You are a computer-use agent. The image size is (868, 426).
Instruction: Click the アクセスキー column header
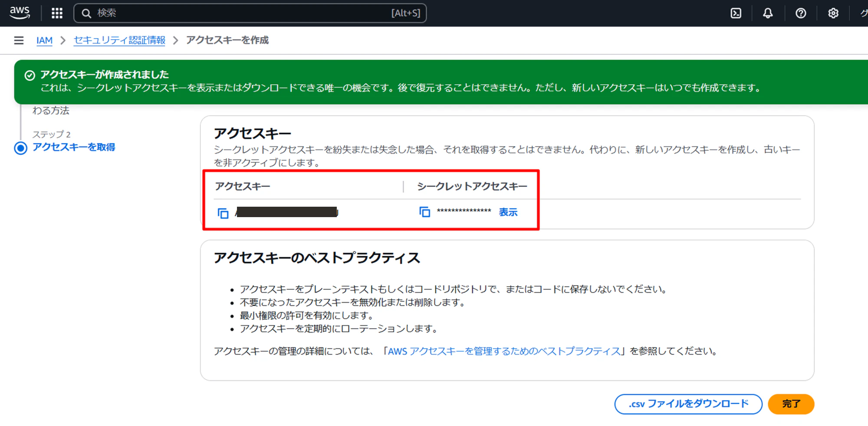(243, 186)
